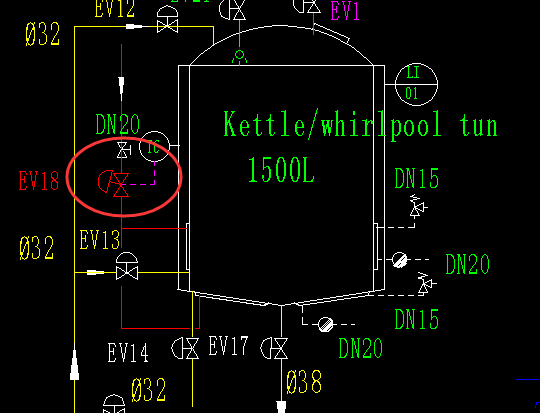The width and height of the screenshot is (540, 413).
Task: Select lower DN15 safety valve symbol
Action: [x=426, y=283]
